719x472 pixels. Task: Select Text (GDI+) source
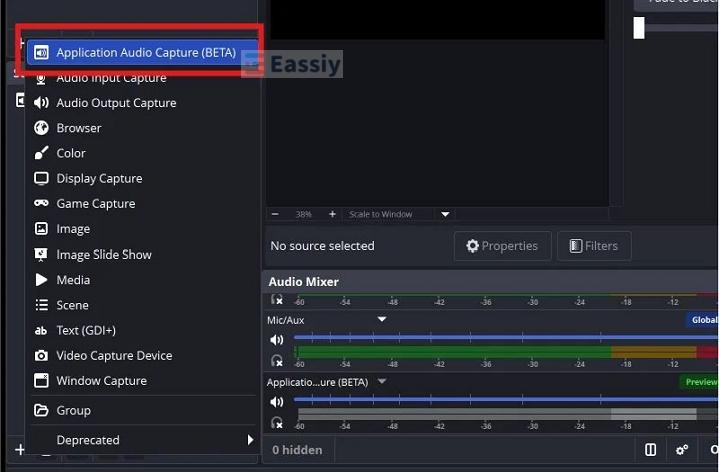142,330
